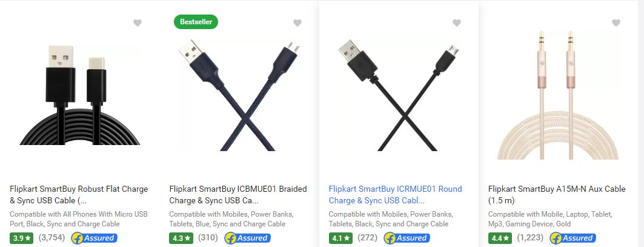Open Flipkart SmartBuy ICRMUE01 Round cable link
Screen dimensions: 644x247
[x=396, y=195]
